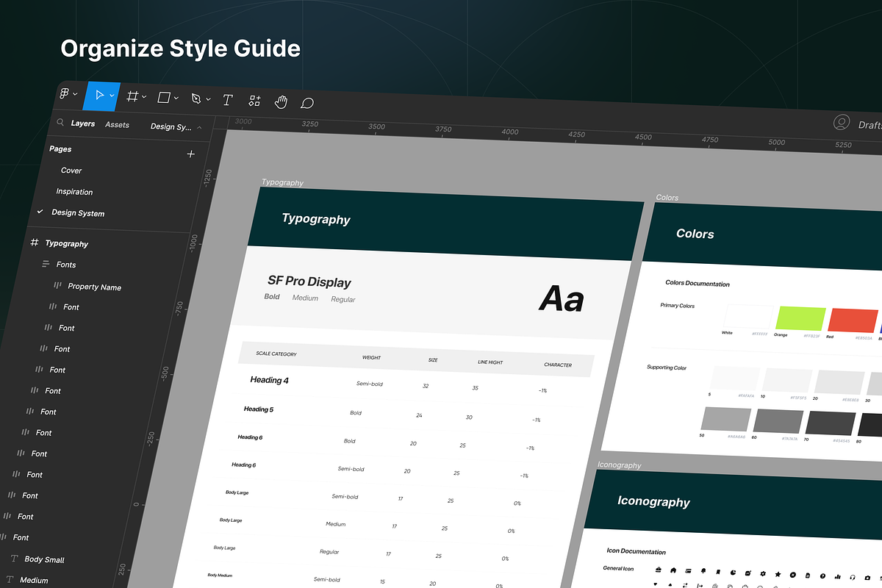This screenshot has height=588, width=882.
Task: Click the pie chart icon in General Icon row
Action: click(x=733, y=572)
